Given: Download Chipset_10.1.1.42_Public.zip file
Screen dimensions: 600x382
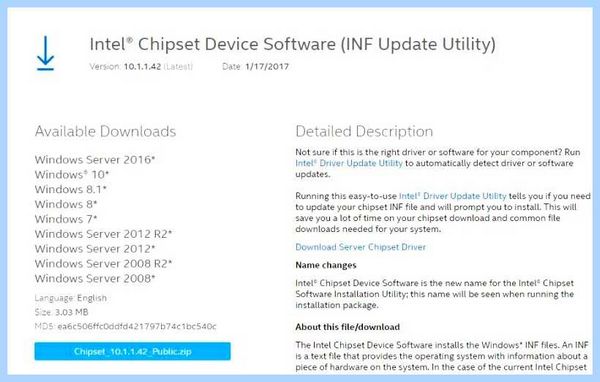Looking at the screenshot, I should (132, 351).
